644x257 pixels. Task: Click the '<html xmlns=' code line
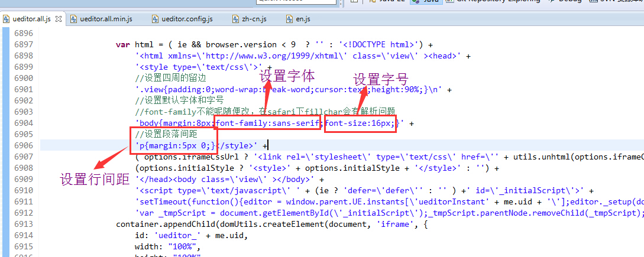click(x=303, y=56)
